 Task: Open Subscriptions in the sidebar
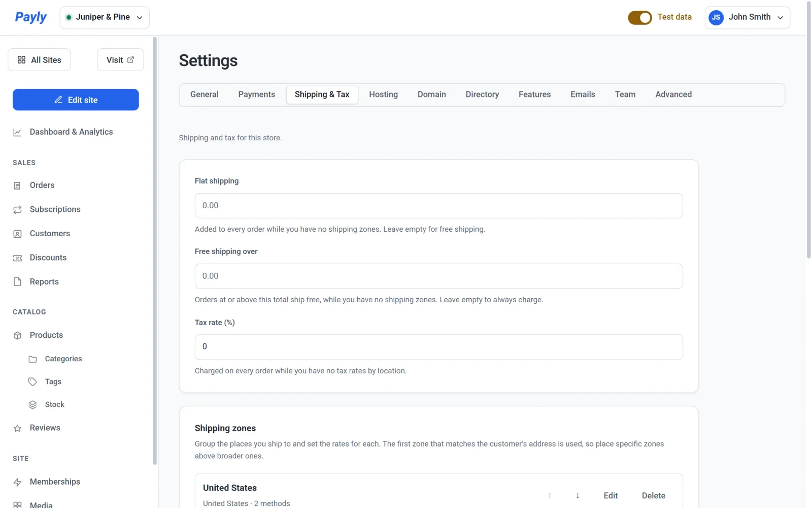click(55, 209)
